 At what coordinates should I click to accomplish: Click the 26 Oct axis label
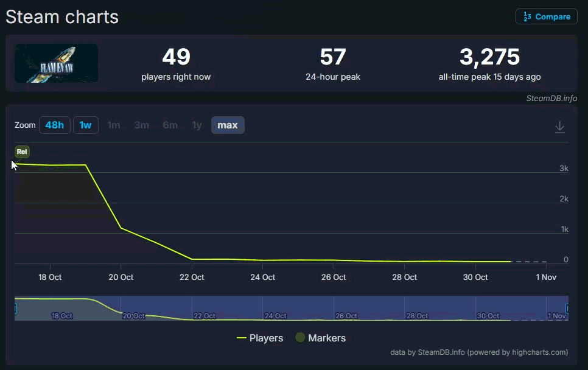tap(334, 277)
